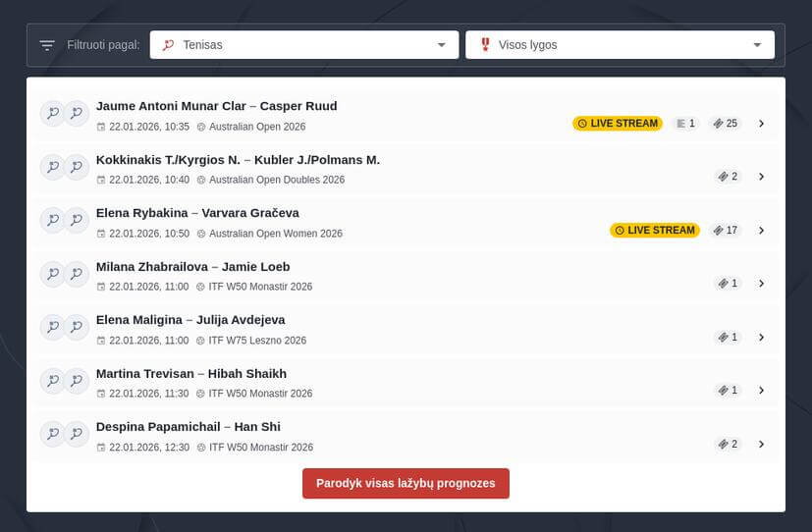The height and width of the screenshot is (532, 812).
Task: Click tennis racket icon beside Despina Papamichail
Action: pyautogui.click(x=52, y=434)
